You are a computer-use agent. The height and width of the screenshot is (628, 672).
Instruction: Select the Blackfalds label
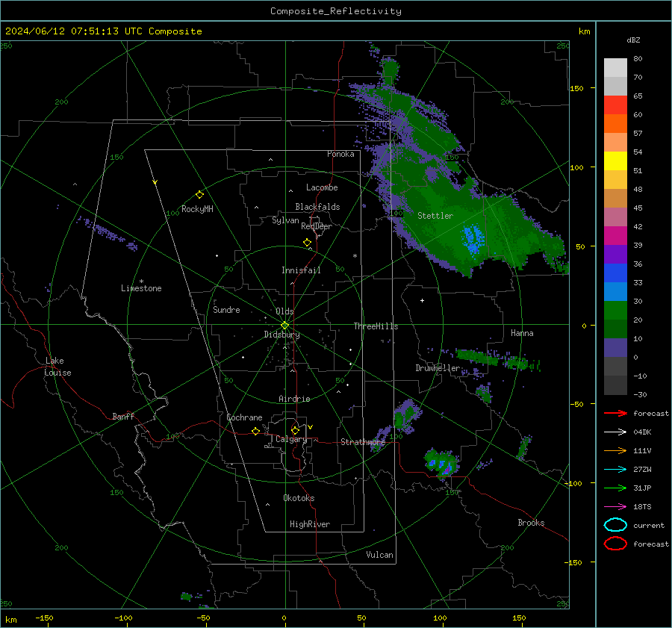point(317,207)
